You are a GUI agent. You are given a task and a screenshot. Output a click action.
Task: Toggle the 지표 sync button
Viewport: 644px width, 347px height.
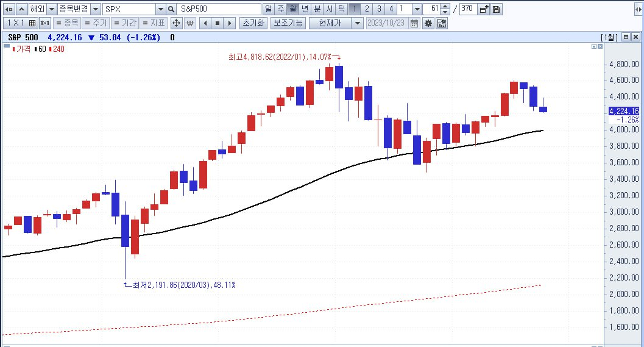pos(153,23)
